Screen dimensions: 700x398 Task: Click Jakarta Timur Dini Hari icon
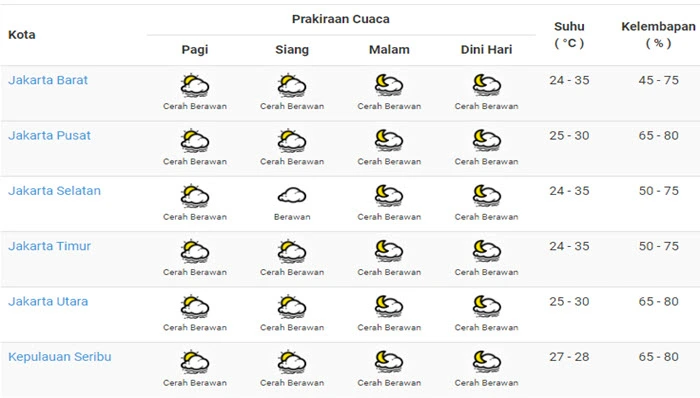click(x=487, y=251)
